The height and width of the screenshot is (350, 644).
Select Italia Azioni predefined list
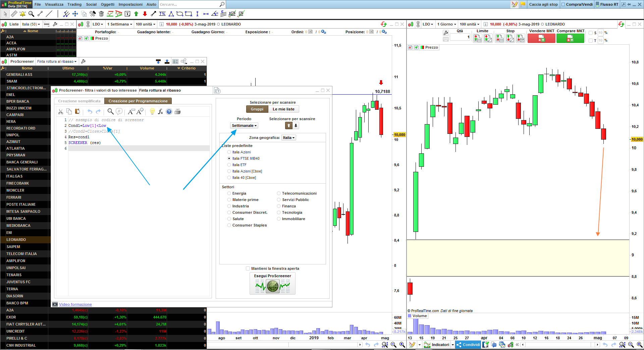pos(229,152)
